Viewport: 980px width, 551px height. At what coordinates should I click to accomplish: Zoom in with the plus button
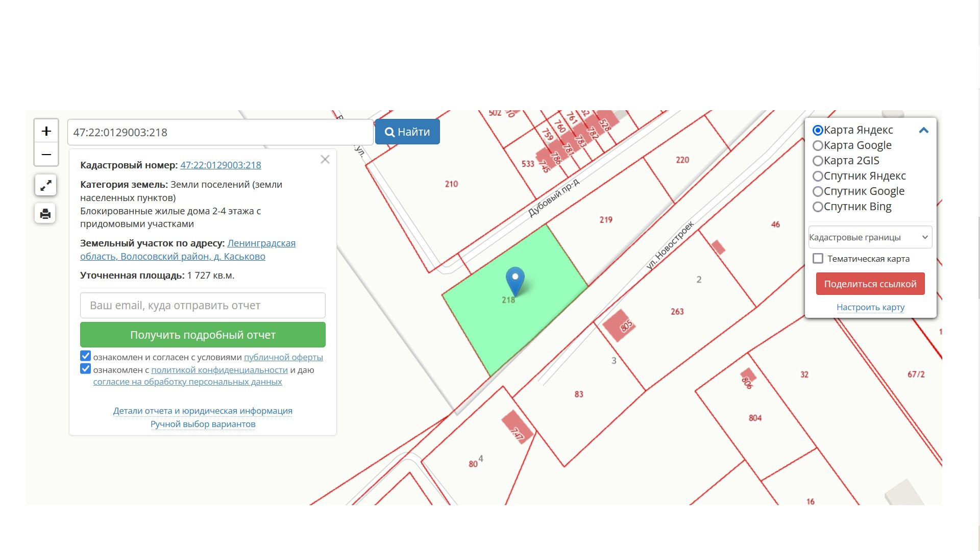[46, 131]
